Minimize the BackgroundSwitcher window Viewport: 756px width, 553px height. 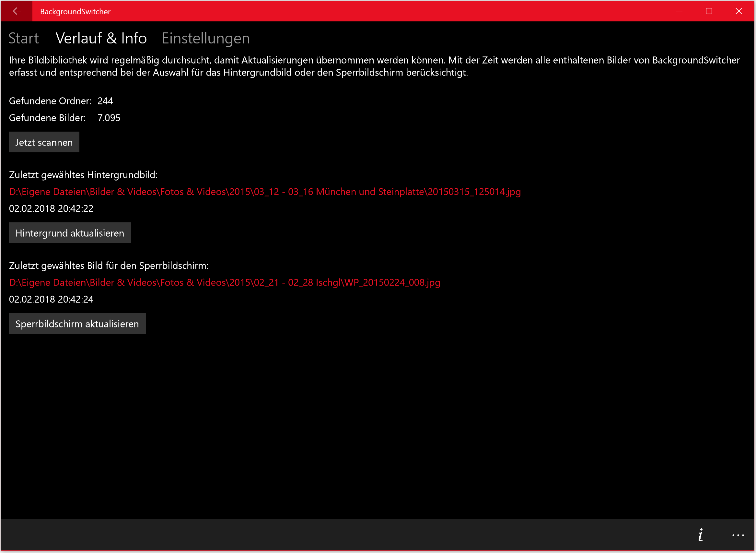coord(679,11)
